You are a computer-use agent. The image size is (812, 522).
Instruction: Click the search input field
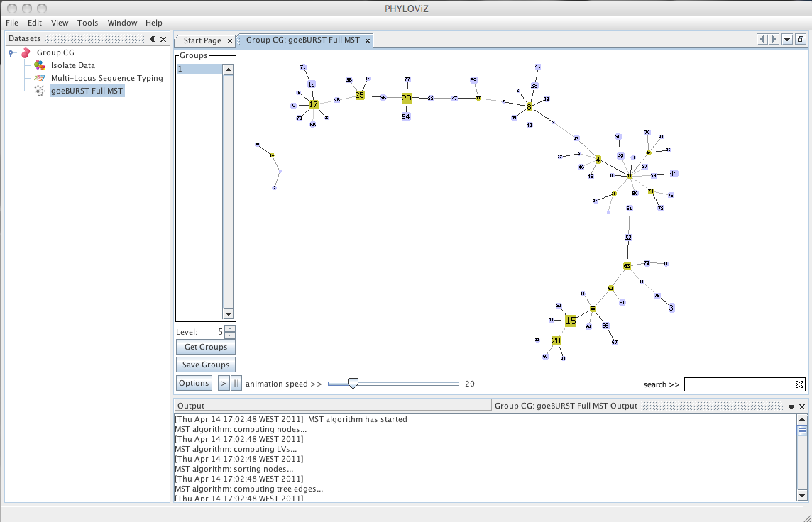click(739, 384)
